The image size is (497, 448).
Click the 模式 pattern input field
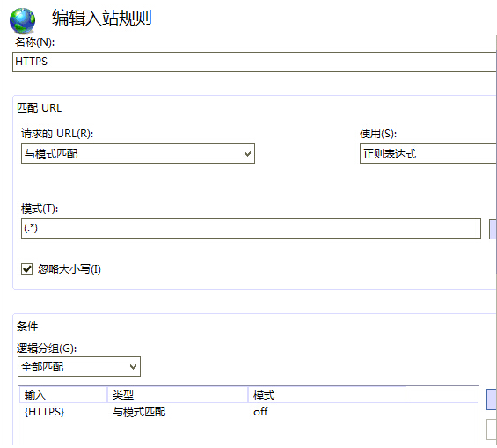pyautogui.click(x=251, y=228)
